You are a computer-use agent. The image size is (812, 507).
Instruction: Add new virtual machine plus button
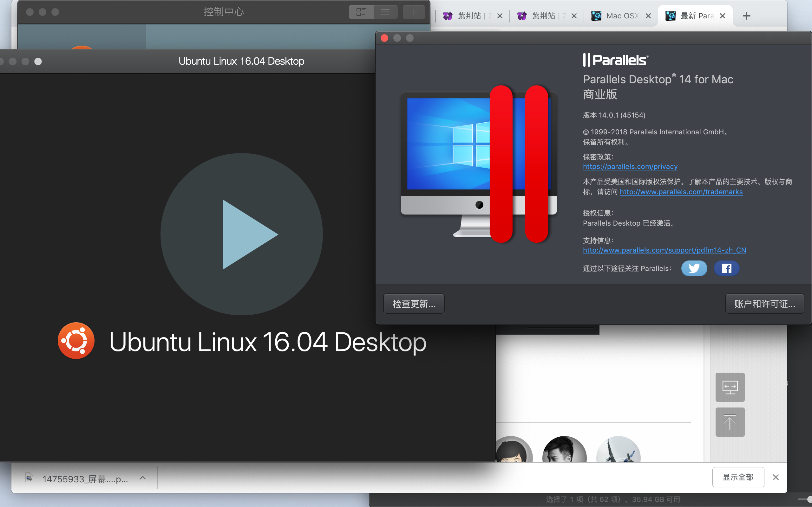pos(414,12)
